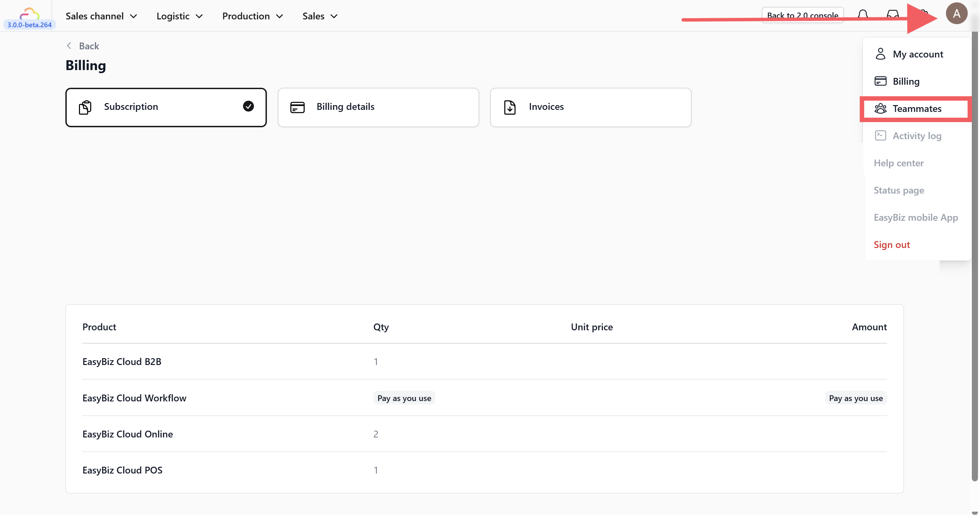Open notifications bell icon

pos(863,15)
